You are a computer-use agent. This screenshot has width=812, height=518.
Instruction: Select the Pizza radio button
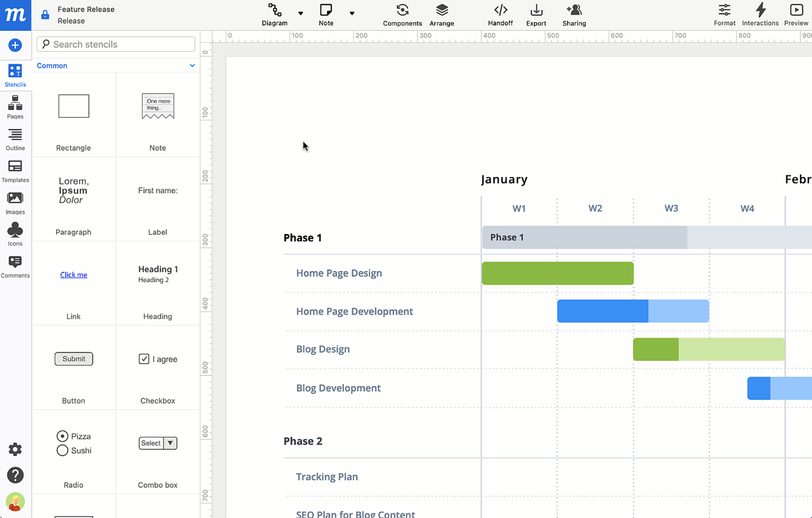pyautogui.click(x=62, y=436)
